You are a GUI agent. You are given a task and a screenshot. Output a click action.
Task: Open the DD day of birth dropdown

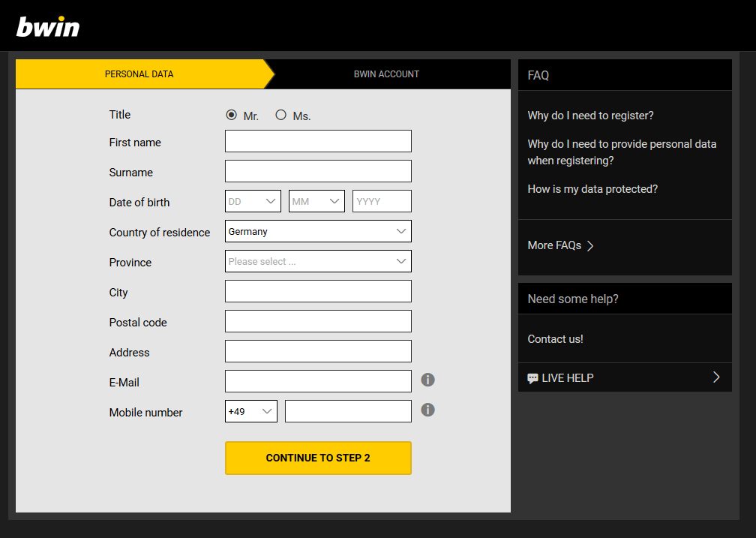click(253, 201)
